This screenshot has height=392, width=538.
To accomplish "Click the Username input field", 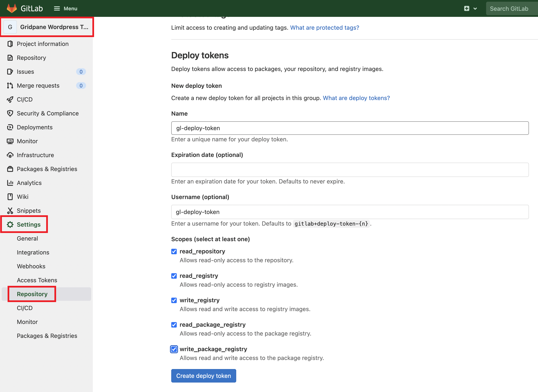I will pyautogui.click(x=350, y=212).
